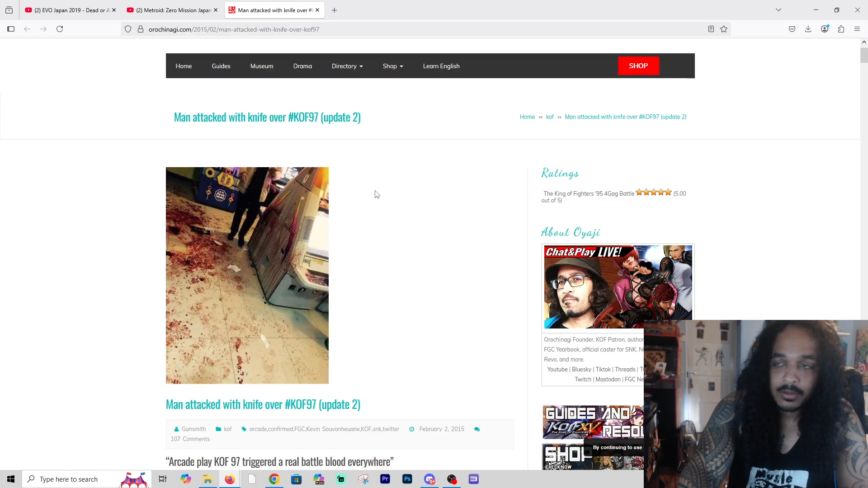Screen dimensions: 868x488
Task: Open the Threads profile link
Action: [625, 370]
